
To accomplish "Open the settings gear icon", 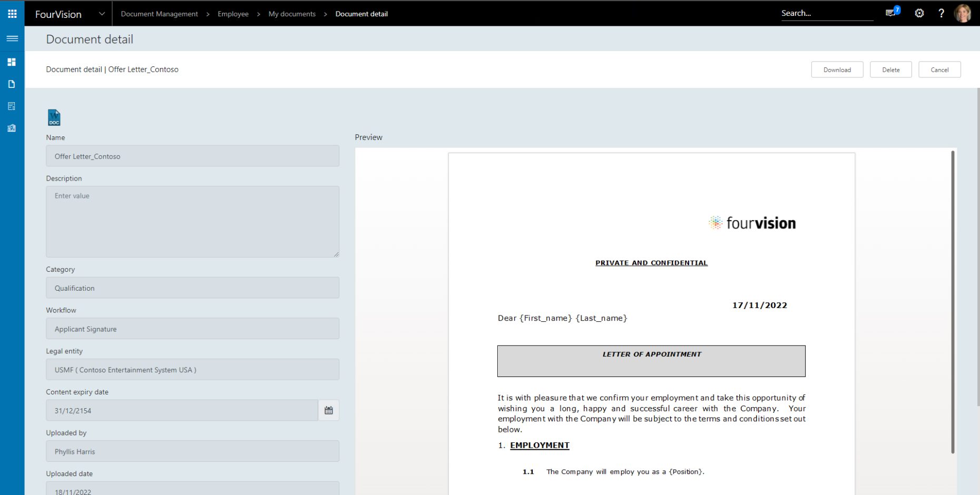I will pyautogui.click(x=919, y=13).
